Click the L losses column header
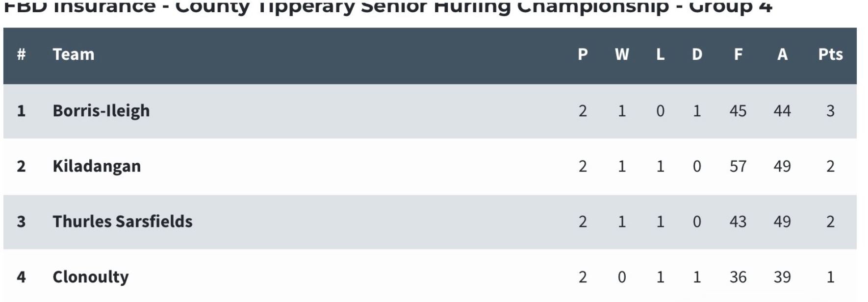The image size is (868, 302). coord(661,54)
